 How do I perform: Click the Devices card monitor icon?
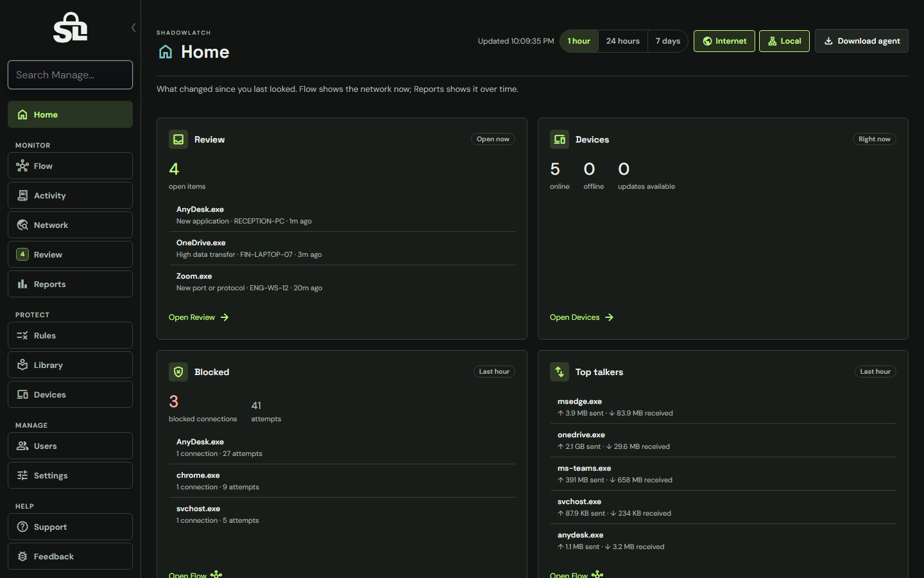560,139
